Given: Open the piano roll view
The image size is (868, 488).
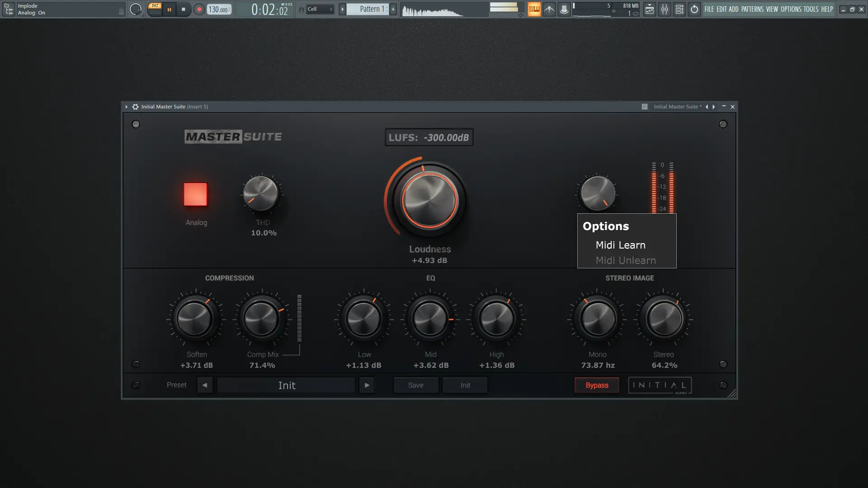Looking at the screenshot, I should tap(534, 9).
